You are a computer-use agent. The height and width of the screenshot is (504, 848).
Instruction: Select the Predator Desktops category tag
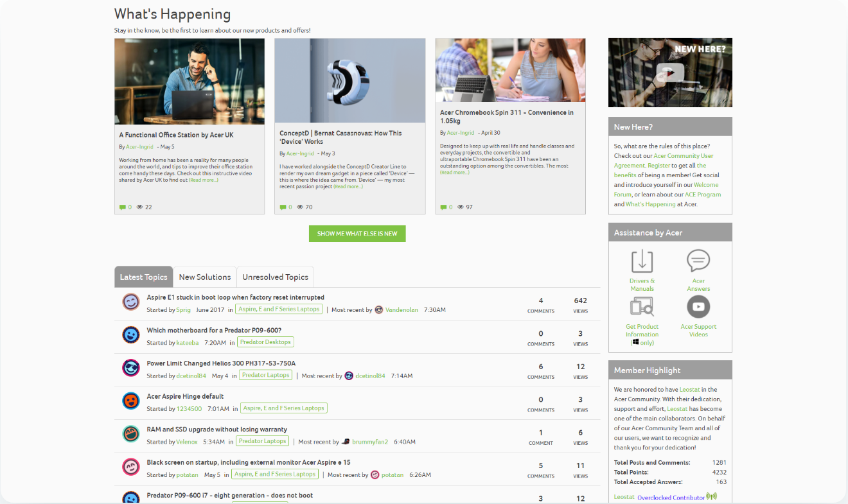pos(265,342)
